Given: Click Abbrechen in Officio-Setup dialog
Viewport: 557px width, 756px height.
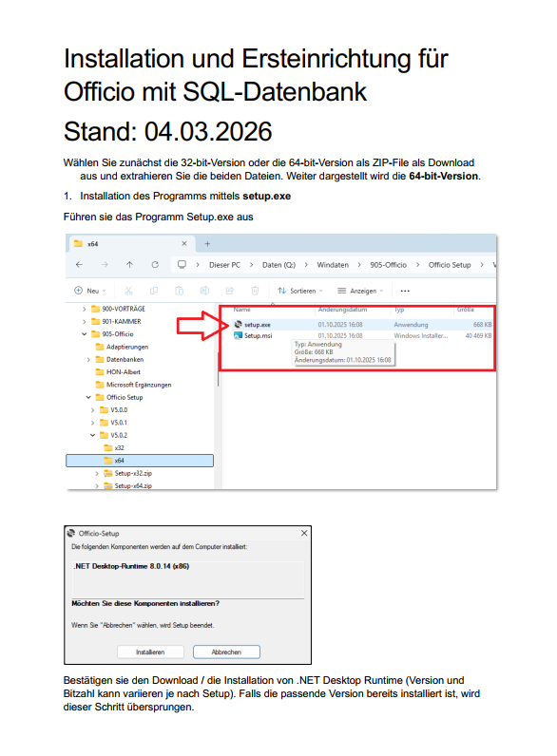Looking at the screenshot, I should (x=226, y=652).
